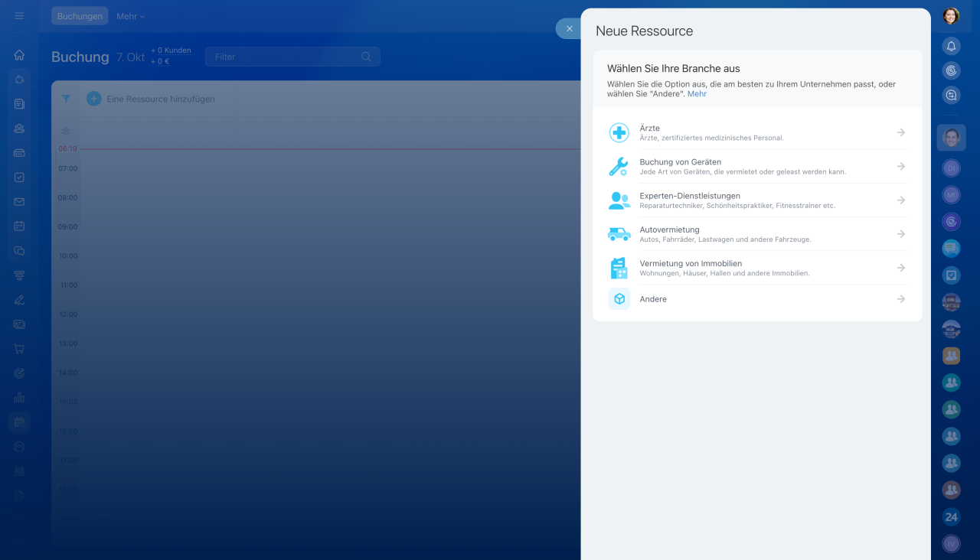Screen dimensions: 980x560
Task: Open the bar chart analytics icon in the left sidebar
Action: (x=19, y=398)
